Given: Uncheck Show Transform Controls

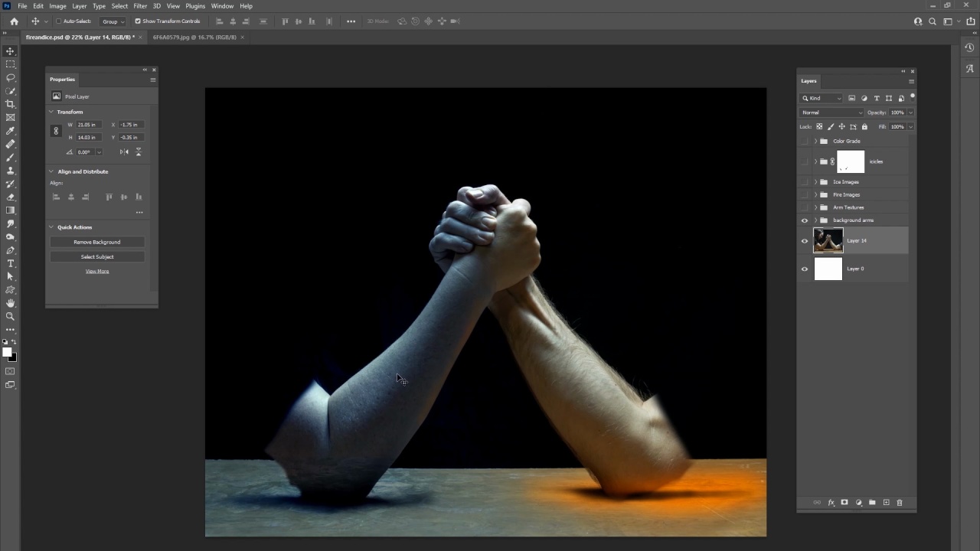Looking at the screenshot, I should (138, 21).
